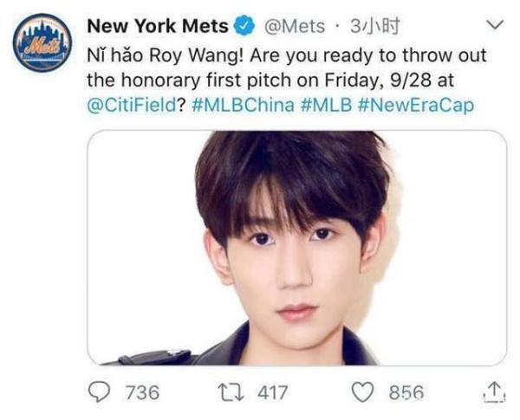Expand the tweet options chevron
Image resolution: width=520 pixels, height=420 pixels.
coord(495,25)
